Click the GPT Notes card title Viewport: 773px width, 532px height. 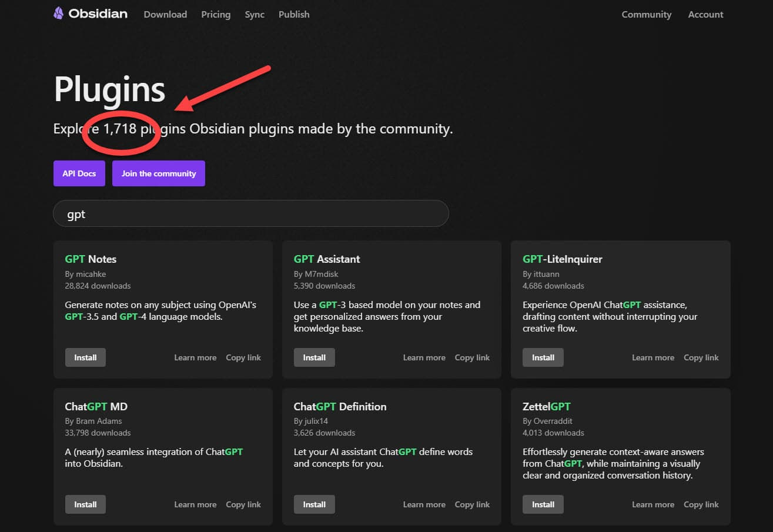91,259
